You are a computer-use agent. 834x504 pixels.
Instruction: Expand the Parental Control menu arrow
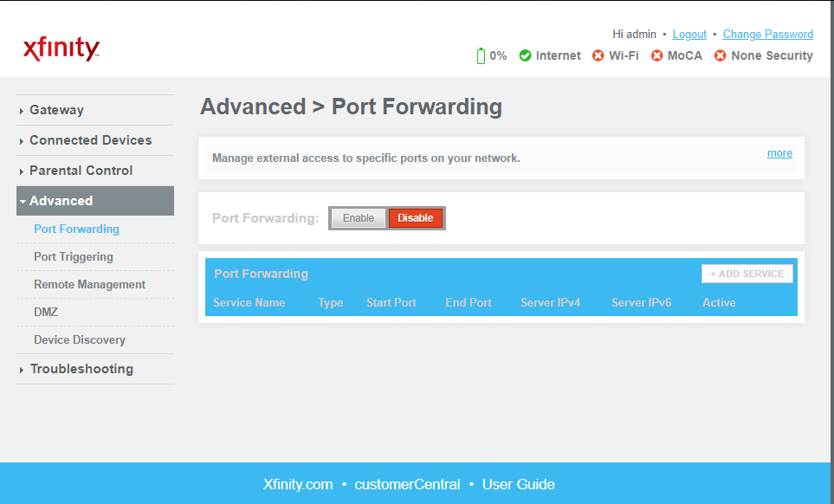click(x=22, y=171)
